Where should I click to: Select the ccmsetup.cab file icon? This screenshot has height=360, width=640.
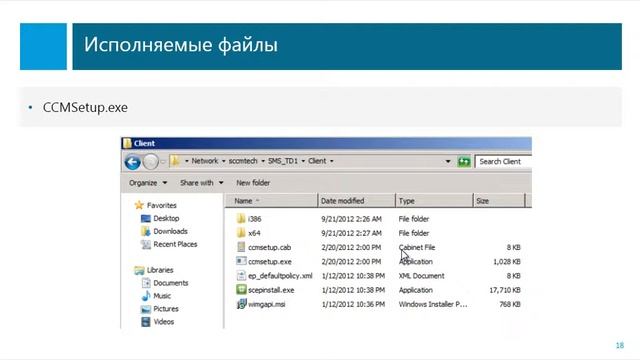(x=241, y=247)
